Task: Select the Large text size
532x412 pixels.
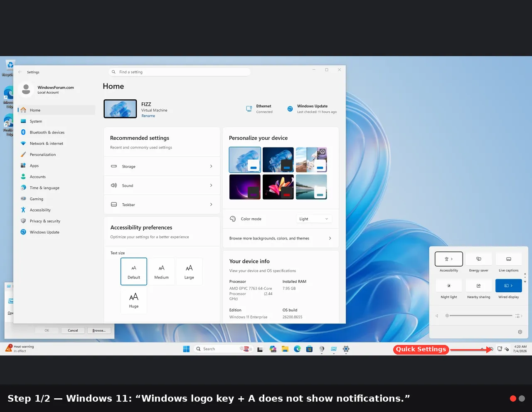Action: (x=189, y=271)
